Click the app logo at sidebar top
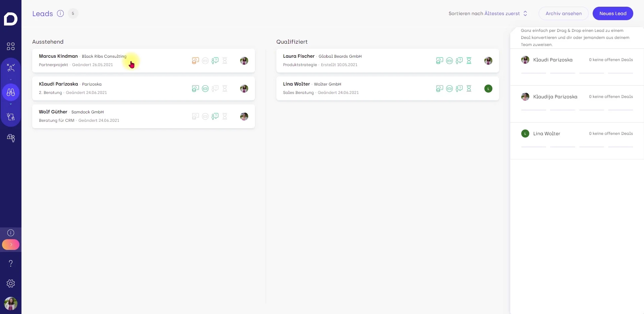 (x=11, y=19)
